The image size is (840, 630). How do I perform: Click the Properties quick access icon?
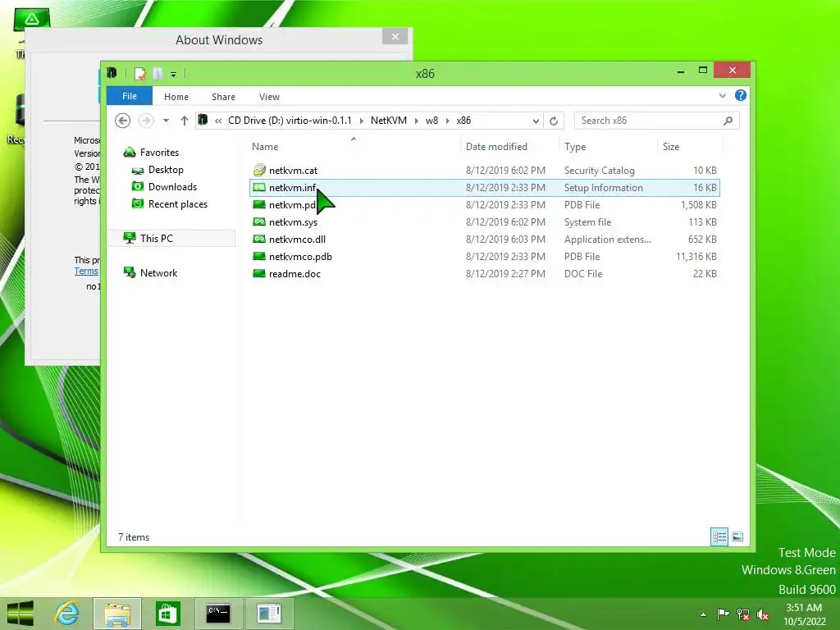(139, 73)
